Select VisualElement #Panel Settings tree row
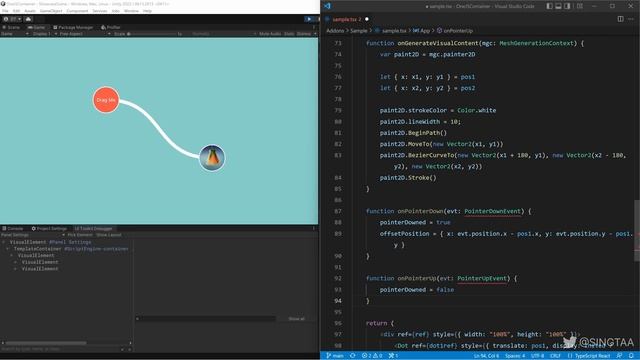This screenshot has height=360, width=640. (50, 242)
